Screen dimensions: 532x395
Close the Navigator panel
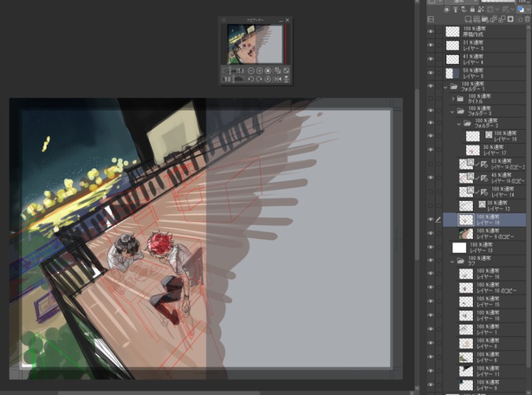287,21
